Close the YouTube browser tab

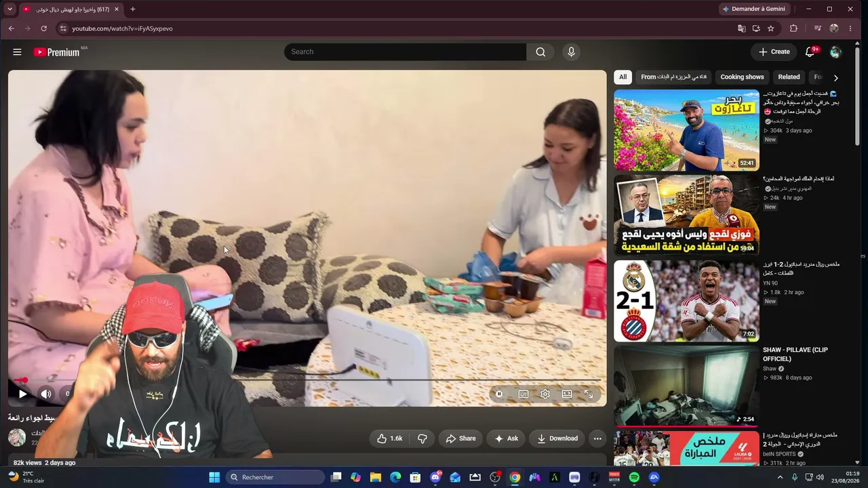coord(117,9)
